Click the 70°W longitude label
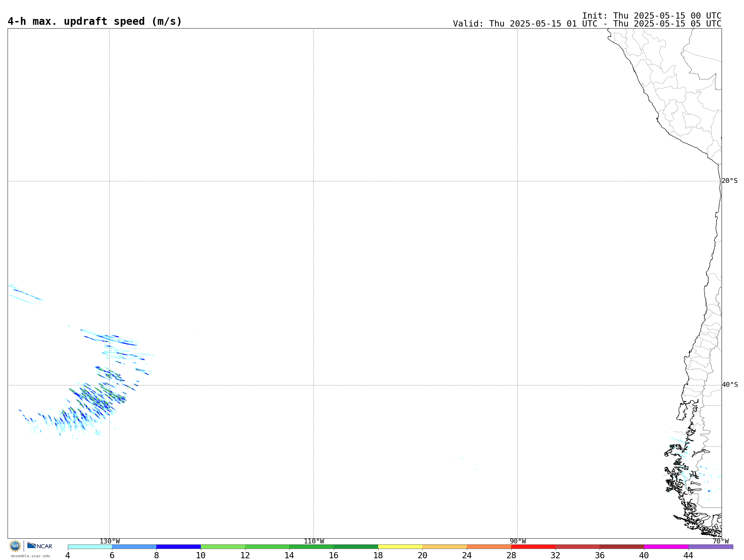Viewport: 744px width, 560px height. tap(721, 541)
